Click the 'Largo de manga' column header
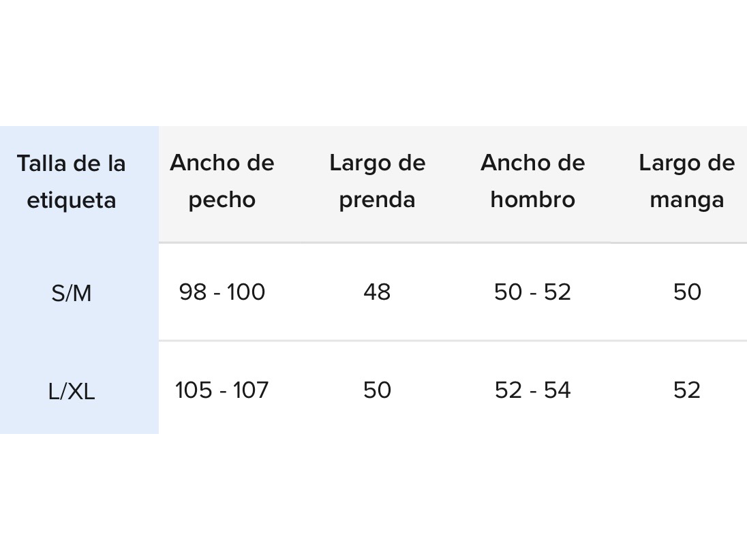 [x=686, y=181]
